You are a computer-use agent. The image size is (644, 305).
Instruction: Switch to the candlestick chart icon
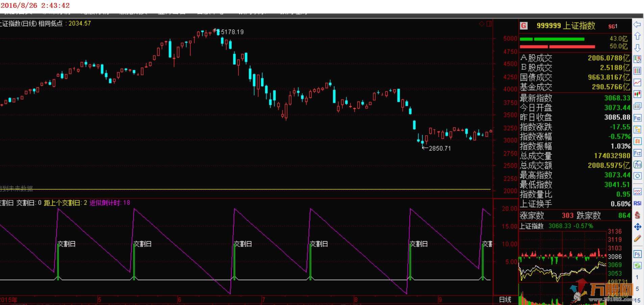click(x=637, y=94)
